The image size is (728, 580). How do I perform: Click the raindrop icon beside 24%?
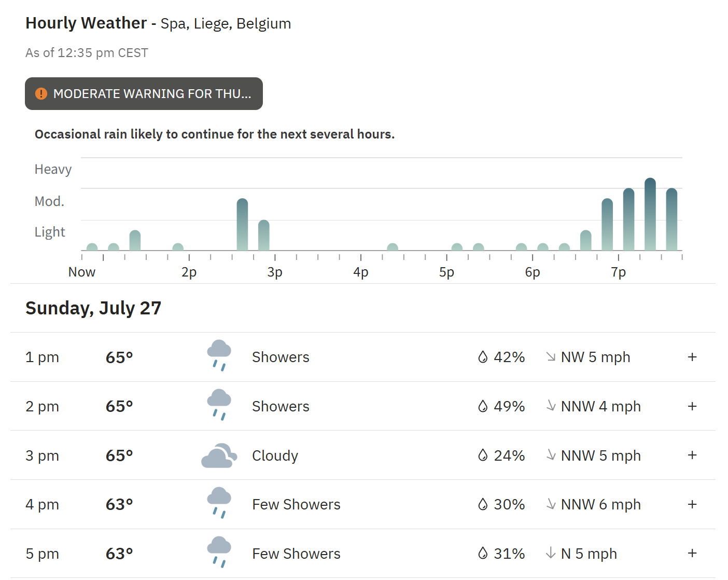click(483, 455)
